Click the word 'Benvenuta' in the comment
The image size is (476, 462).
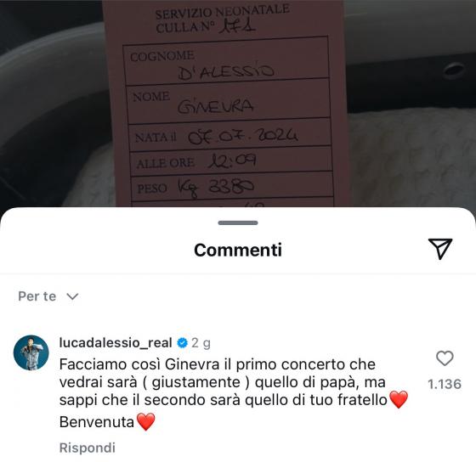coord(97,422)
